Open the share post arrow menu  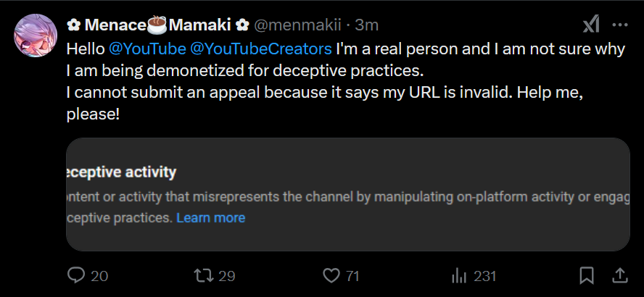[620, 276]
